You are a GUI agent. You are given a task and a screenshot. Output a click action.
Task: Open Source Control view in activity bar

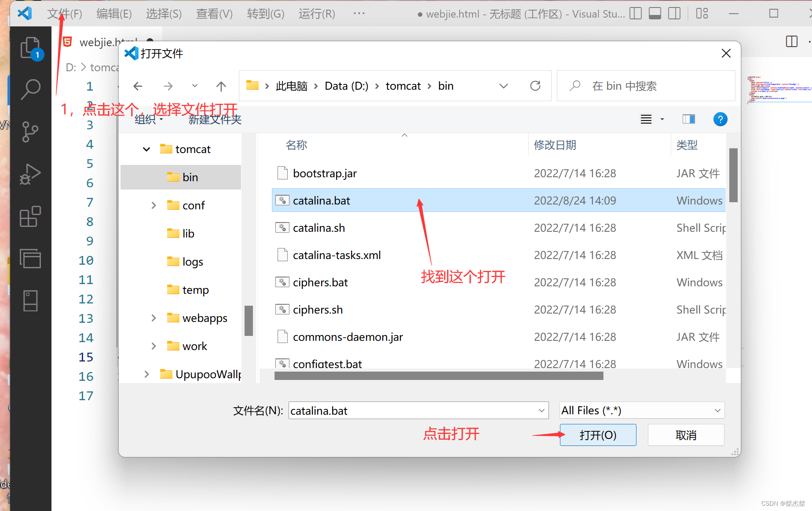pos(30,131)
